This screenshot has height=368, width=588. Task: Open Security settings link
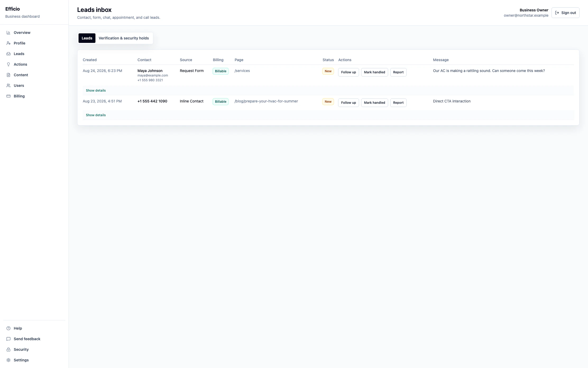[34, 349]
